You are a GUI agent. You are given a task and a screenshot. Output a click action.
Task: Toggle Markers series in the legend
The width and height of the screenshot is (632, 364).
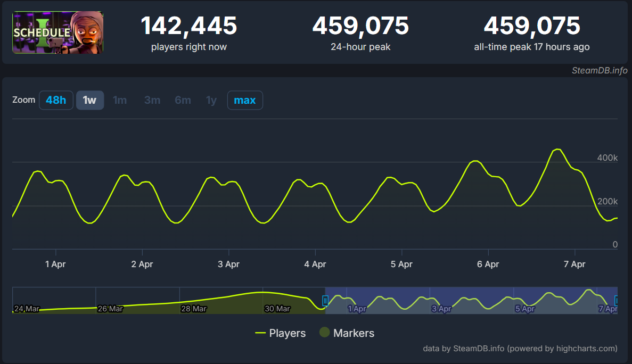[347, 333]
